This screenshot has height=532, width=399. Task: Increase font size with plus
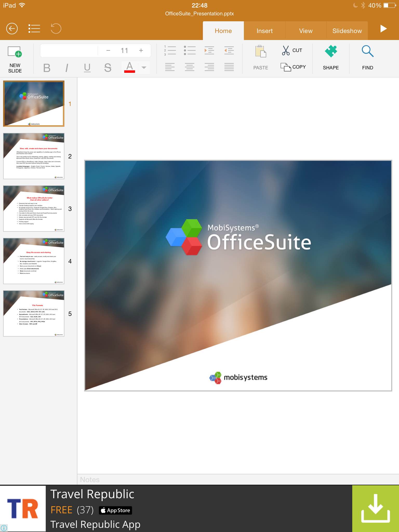(x=141, y=50)
